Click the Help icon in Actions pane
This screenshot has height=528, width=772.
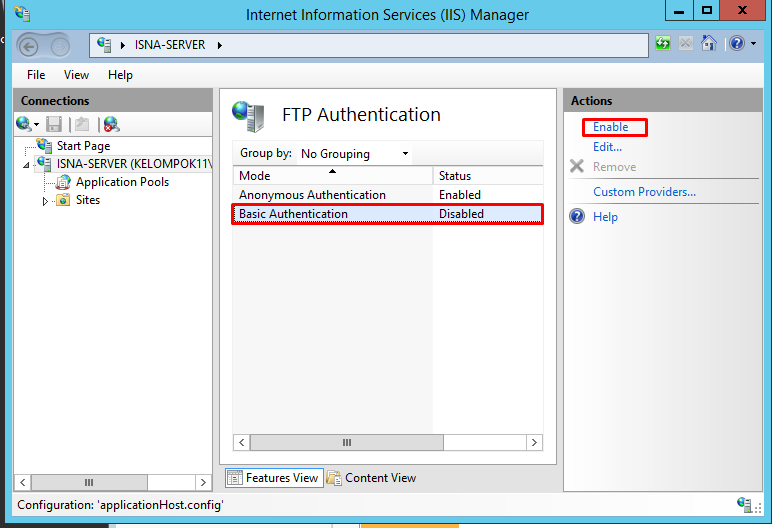pos(577,216)
